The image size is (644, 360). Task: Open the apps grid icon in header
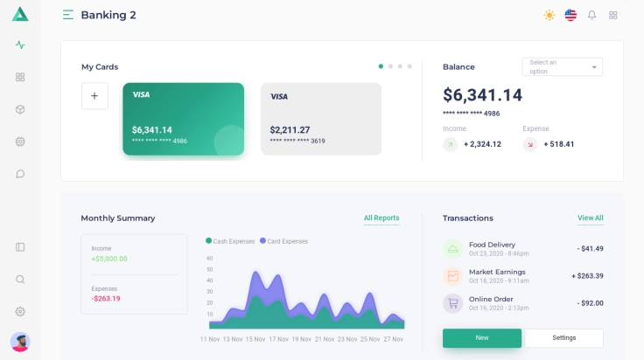[x=613, y=15]
